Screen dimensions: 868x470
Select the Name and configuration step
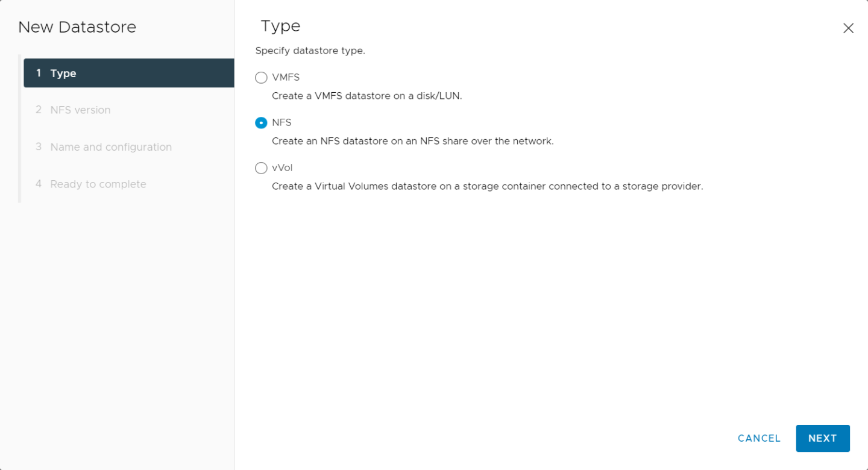[x=110, y=146]
